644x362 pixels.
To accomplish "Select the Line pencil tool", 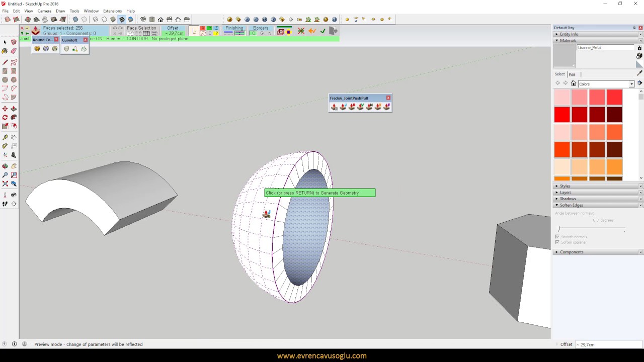I will [x=5, y=62].
